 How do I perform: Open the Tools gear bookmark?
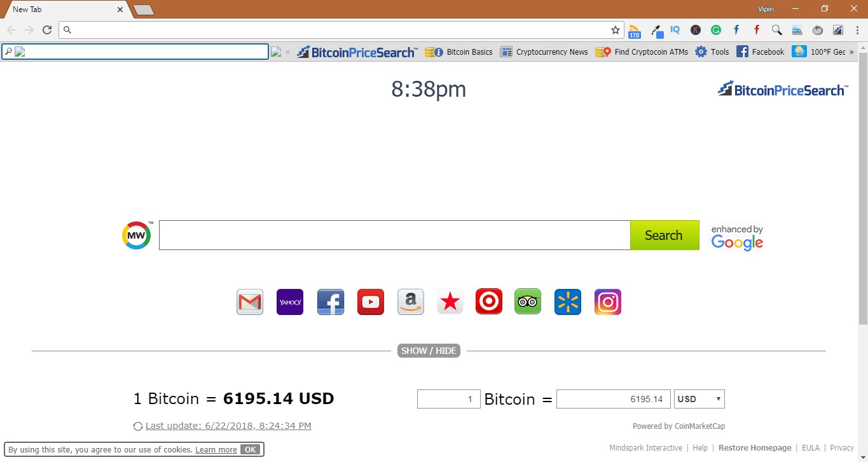[712, 52]
